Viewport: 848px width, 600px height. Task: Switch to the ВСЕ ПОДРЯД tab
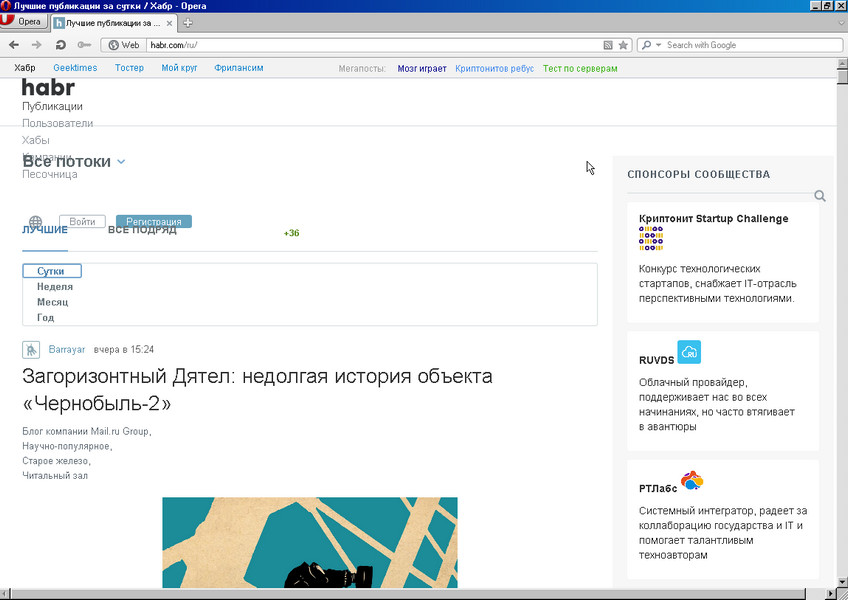pos(143,228)
